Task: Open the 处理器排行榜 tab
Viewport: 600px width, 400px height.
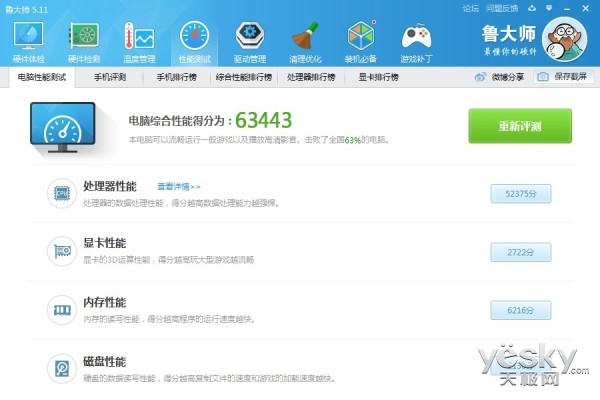Action: [311, 77]
